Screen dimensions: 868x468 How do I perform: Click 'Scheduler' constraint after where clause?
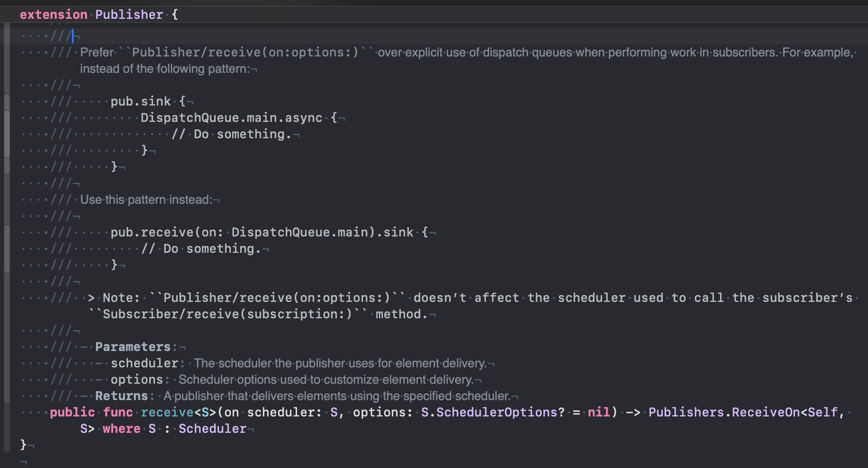213,429
